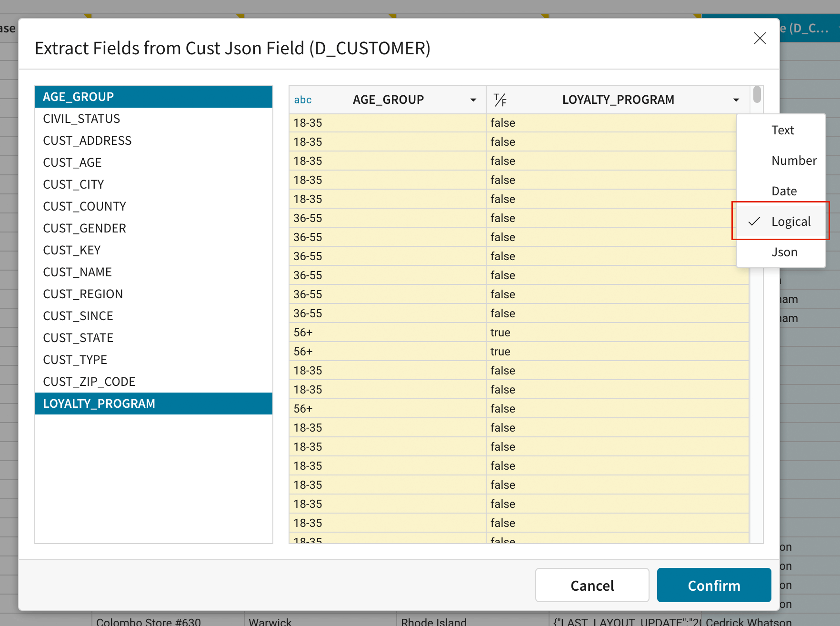This screenshot has width=840, height=626.
Task: Select CUST_KEY in the field list
Action: (x=154, y=250)
